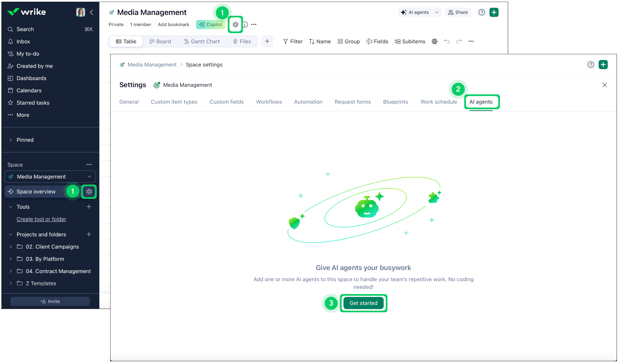This screenshot has height=364, width=620.
Task: Switch to the Gantt Chart view
Action: click(202, 41)
